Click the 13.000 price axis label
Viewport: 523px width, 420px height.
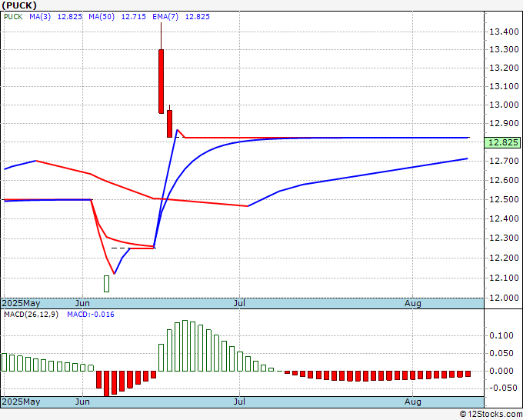(x=504, y=105)
